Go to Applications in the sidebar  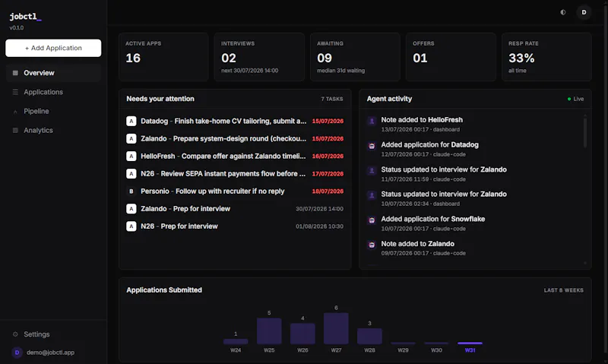tap(53, 92)
